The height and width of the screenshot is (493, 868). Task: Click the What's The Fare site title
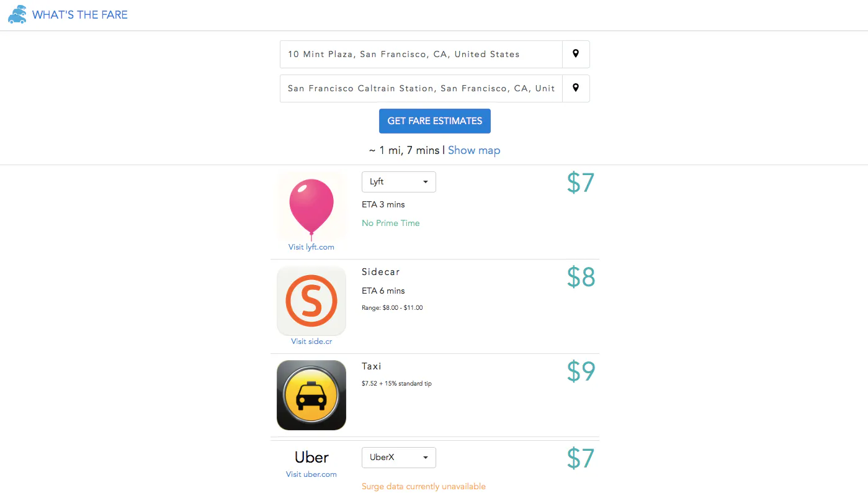[80, 15]
